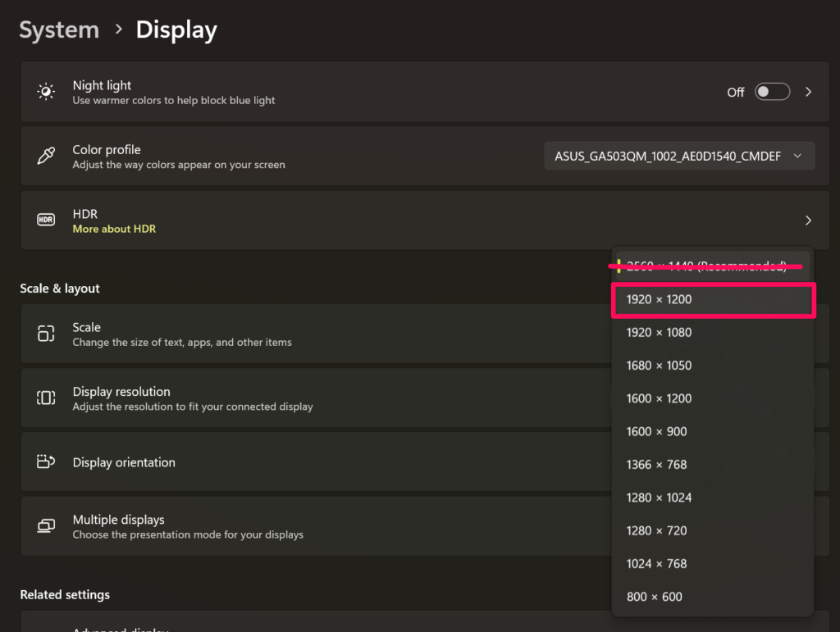Image resolution: width=840 pixels, height=632 pixels.
Task: Pick 1600 × 900 resolution option
Action: coord(712,432)
